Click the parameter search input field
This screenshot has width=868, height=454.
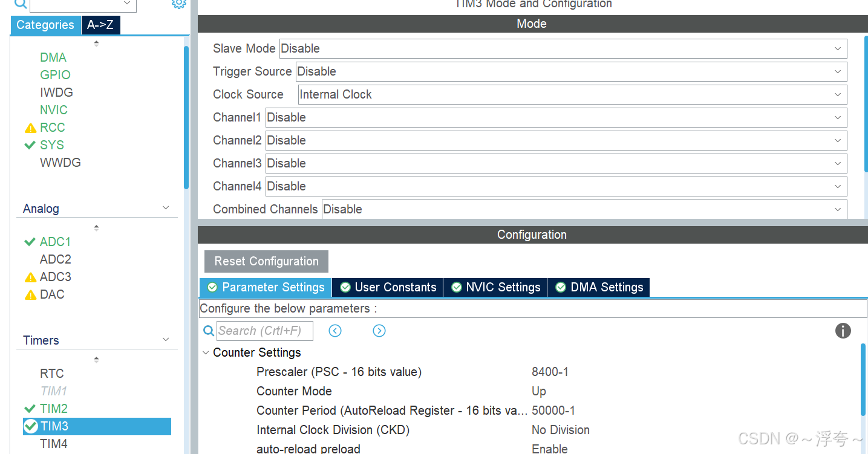(x=264, y=331)
